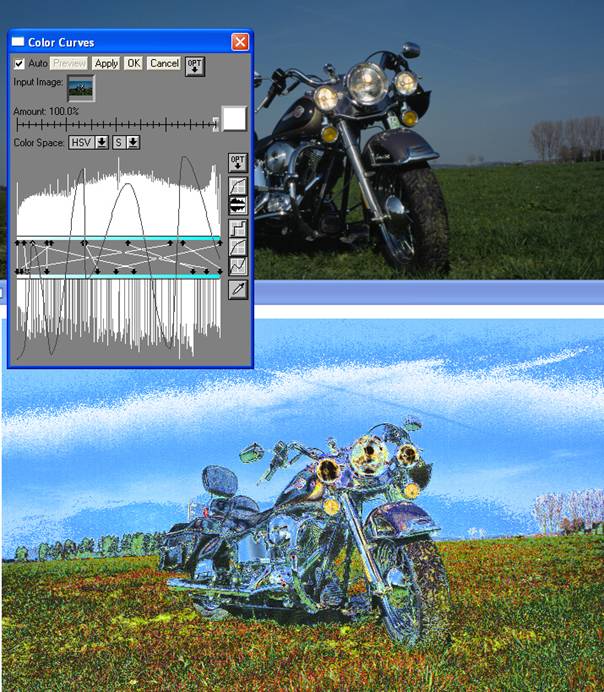The image size is (604, 692).
Task: Toggle the histogram display icon
Action: click(x=238, y=205)
